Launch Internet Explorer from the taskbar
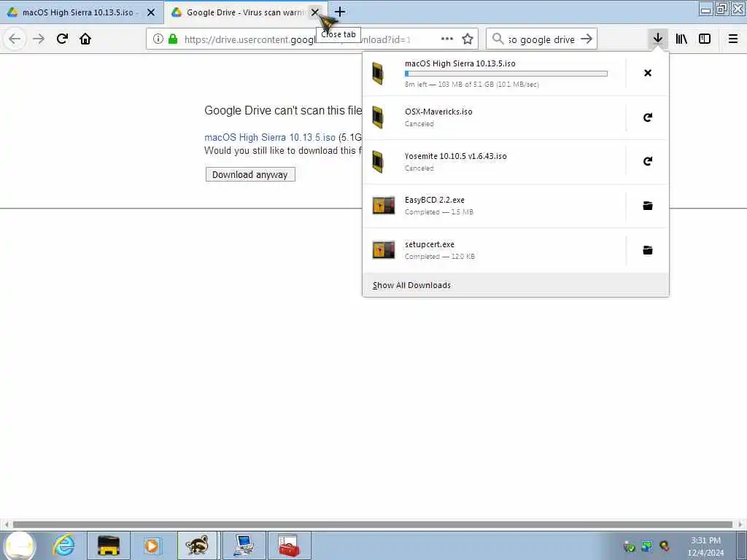Viewport: 747px width, 560px height. tap(64, 545)
